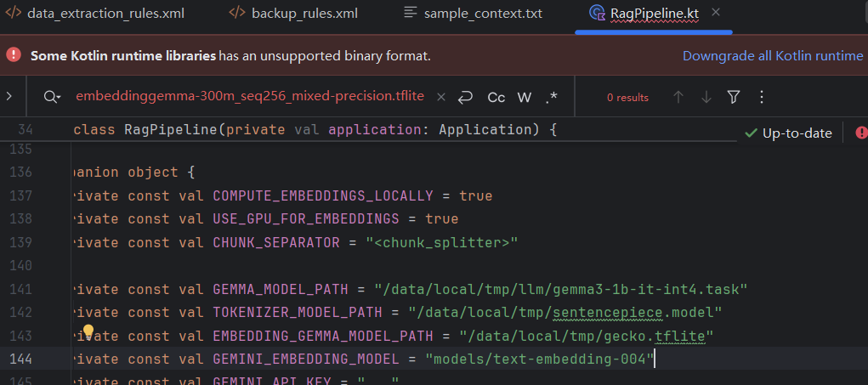
Task: Expand the replace field chevron in search bar
Action: [9, 96]
